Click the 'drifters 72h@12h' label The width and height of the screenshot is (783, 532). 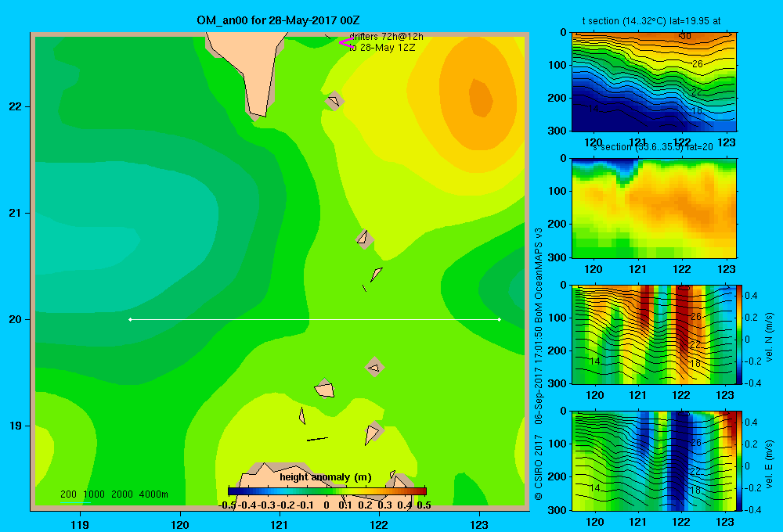click(x=386, y=37)
